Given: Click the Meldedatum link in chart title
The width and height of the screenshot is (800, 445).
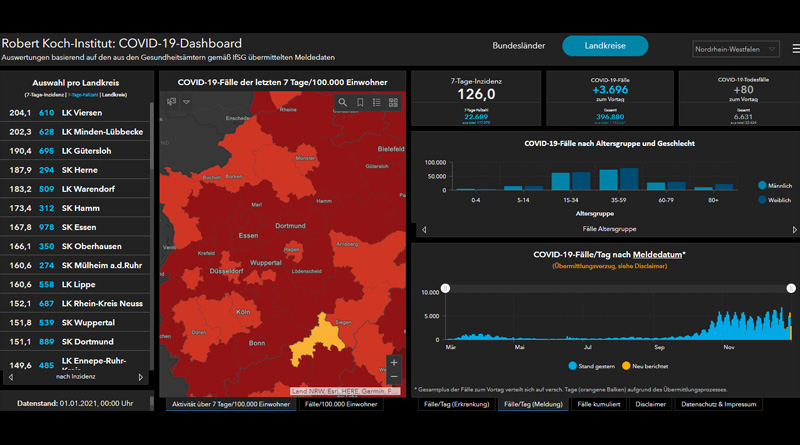Looking at the screenshot, I should pyautogui.click(x=657, y=255).
